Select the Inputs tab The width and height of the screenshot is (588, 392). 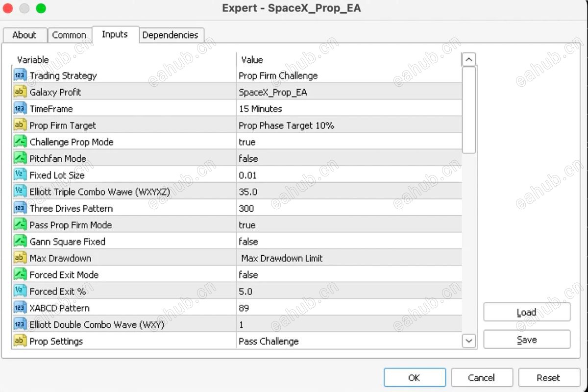[115, 34]
